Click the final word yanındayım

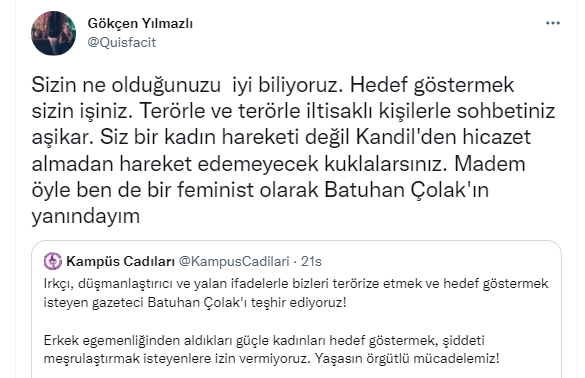pos(86,216)
